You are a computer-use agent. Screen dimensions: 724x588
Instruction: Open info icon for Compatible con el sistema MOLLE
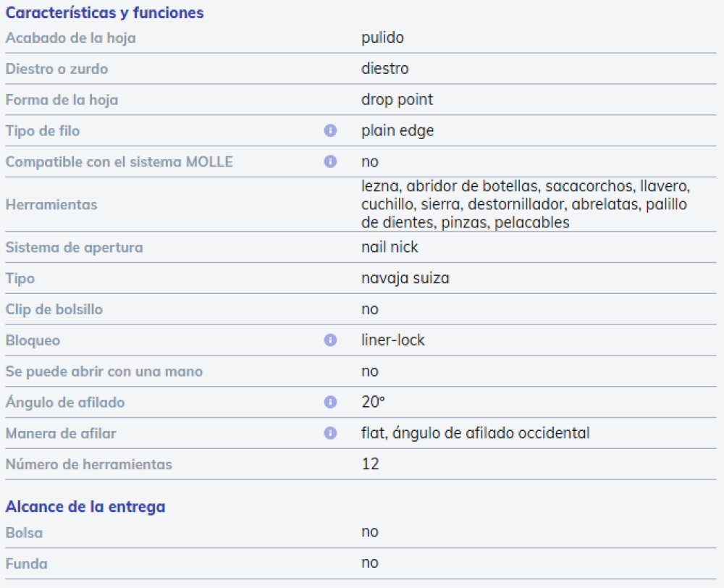click(330, 161)
